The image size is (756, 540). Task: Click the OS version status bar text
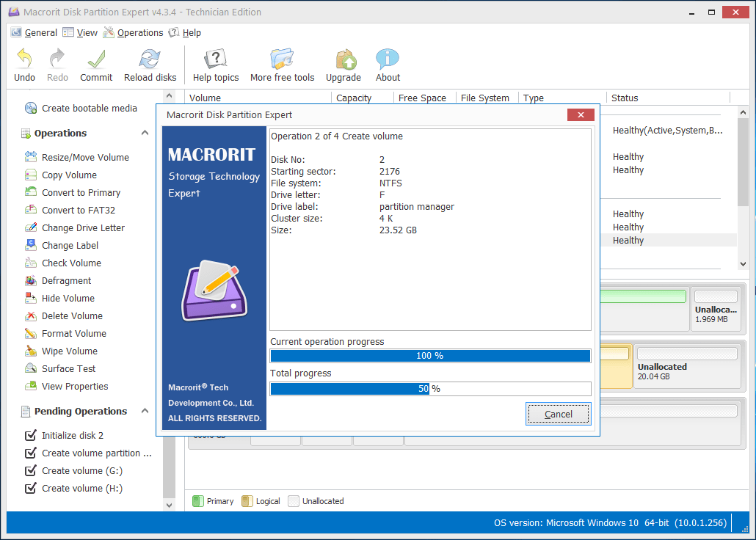pos(610,522)
